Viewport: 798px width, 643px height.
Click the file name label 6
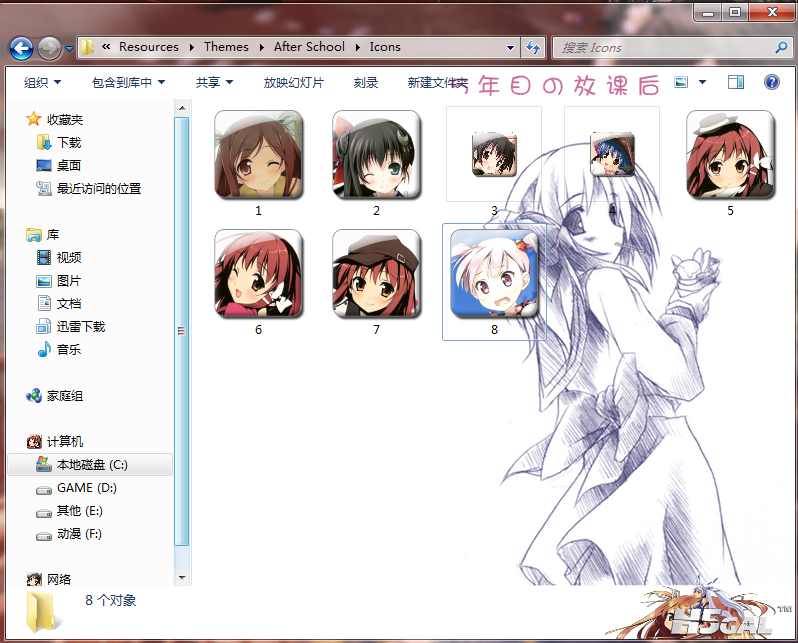pos(259,330)
